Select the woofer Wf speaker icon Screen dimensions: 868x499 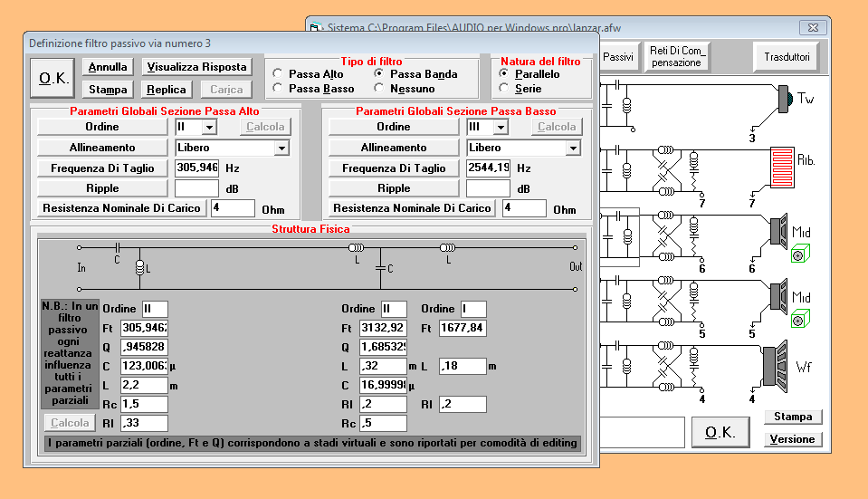tap(775, 366)
